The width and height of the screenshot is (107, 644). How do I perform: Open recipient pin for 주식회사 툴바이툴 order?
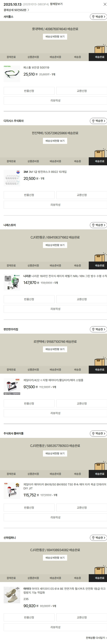(98, 434)
